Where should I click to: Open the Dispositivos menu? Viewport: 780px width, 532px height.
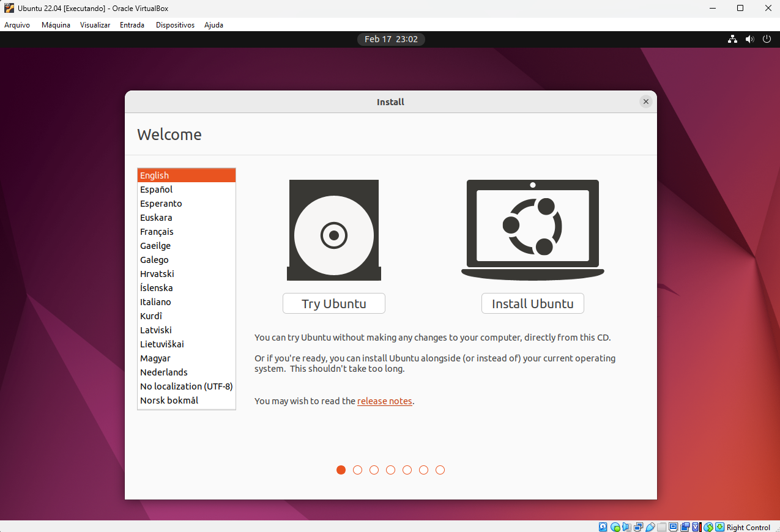click(175, 25)
